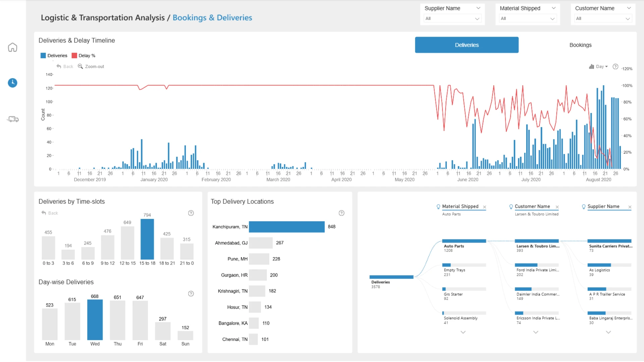
Task: Open the Day granularity dropdown
Action: coord(602,66)
